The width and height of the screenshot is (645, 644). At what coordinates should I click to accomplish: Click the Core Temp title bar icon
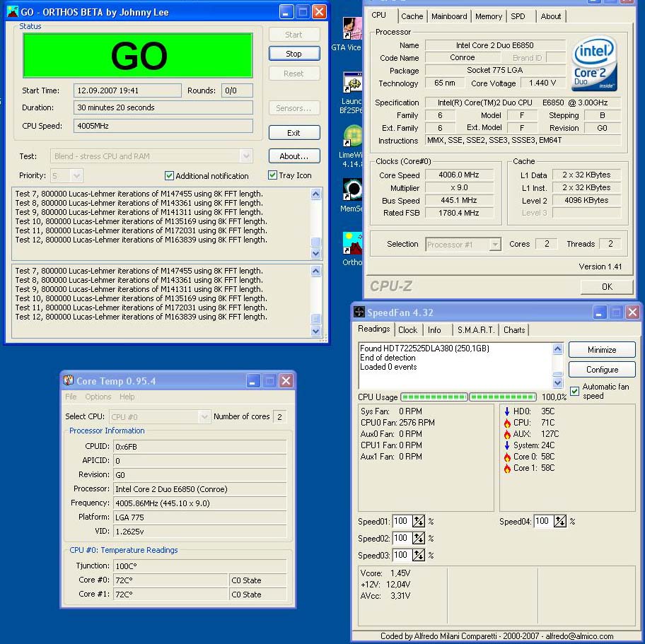[x=69, y=380]
